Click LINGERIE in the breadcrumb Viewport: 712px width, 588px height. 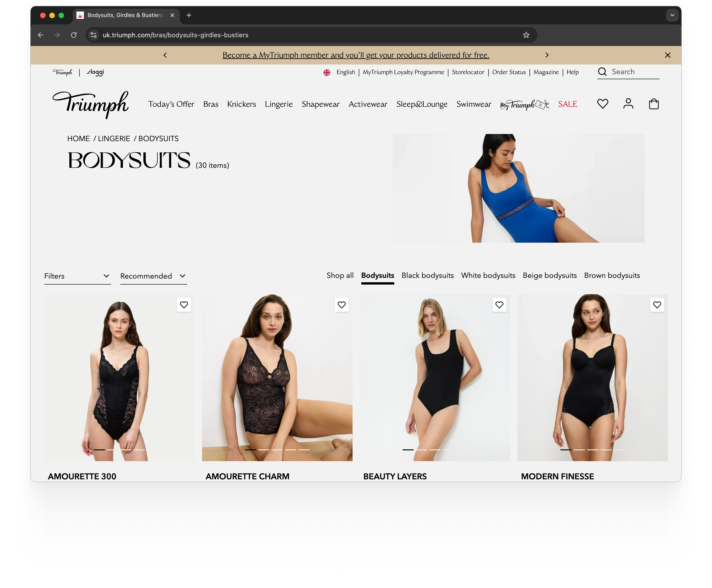[x=114, y=139]
